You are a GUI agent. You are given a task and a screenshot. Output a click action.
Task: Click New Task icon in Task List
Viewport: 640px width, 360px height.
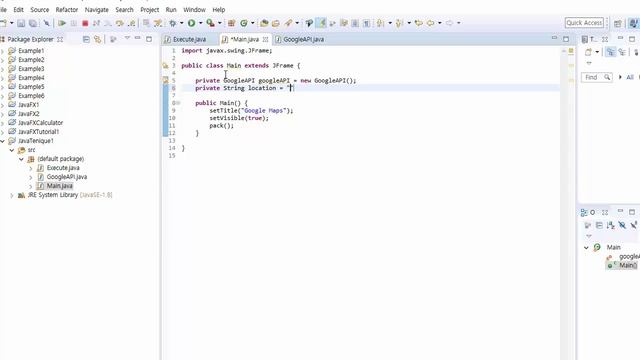click(x=588, y=52)
